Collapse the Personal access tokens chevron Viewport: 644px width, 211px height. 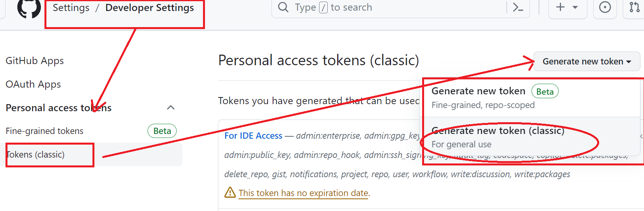click(171, 108)
